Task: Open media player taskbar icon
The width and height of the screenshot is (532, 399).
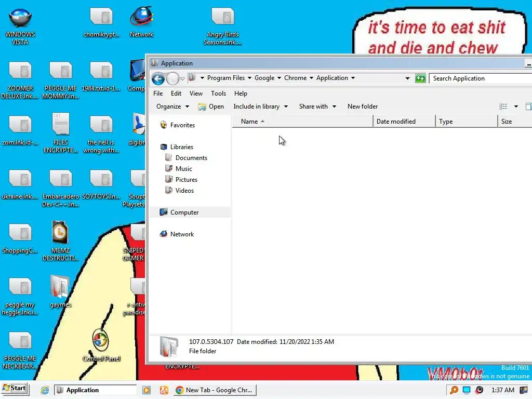Action: click(147, 390)
